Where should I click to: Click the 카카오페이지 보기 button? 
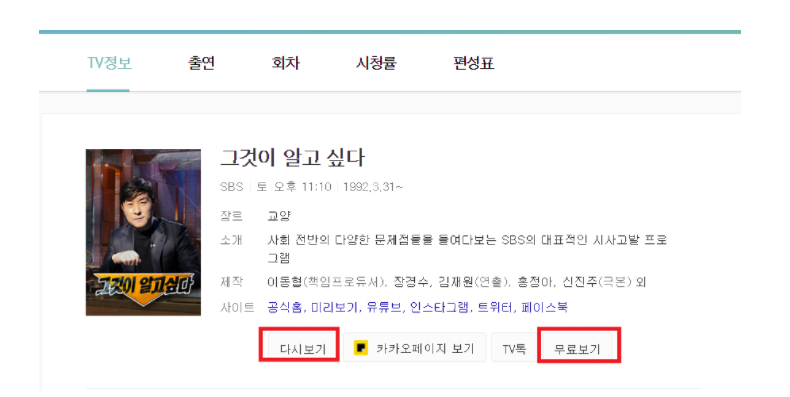pos(415,347)
